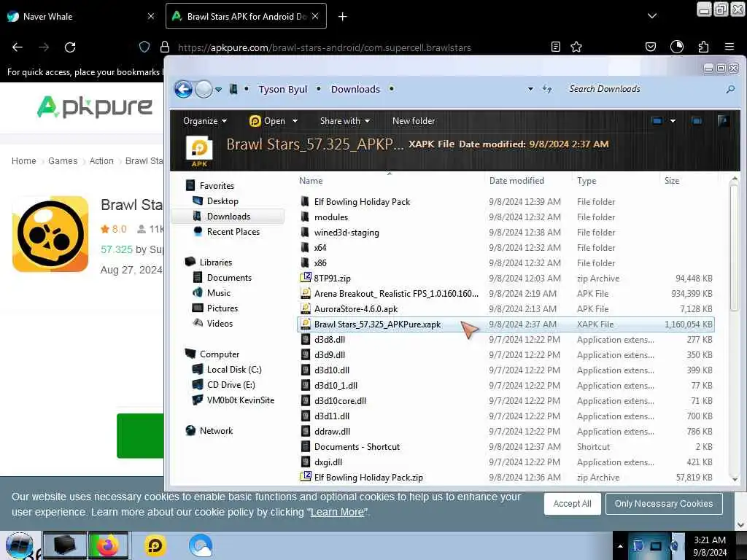Switch to Naver Whale browser tab
Image resolution: width=747 pixels, height=560 pixels.
pos(80,16)
